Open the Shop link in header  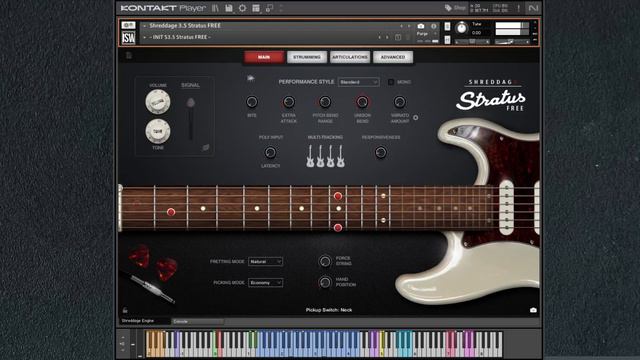coord(456,8)
